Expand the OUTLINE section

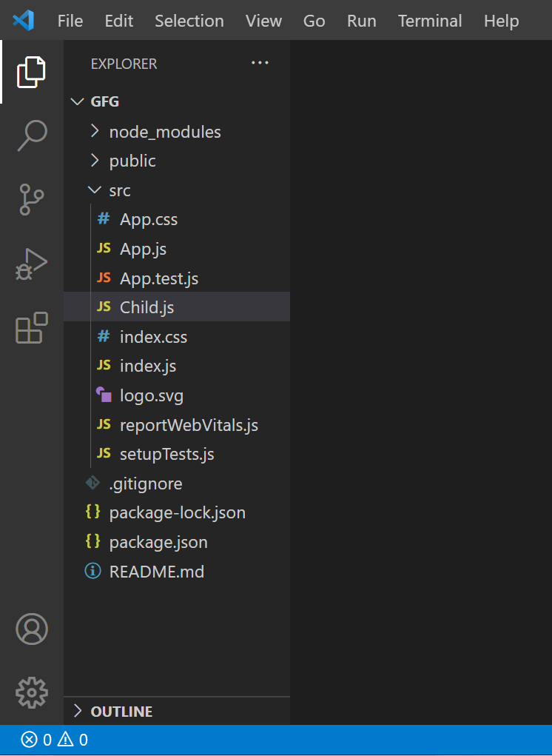tap(121, 712)
